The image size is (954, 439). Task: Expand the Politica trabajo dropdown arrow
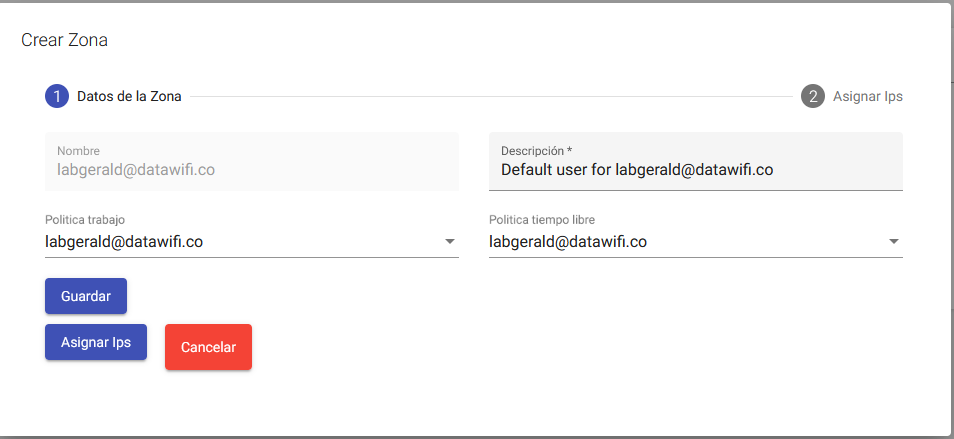coord(450,241)
